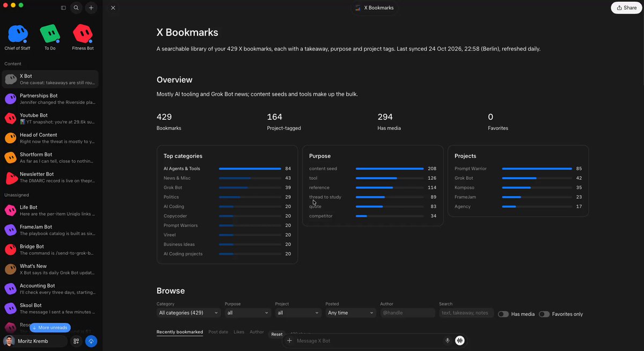Open the Youtube Bot chat

click(50, 119)
